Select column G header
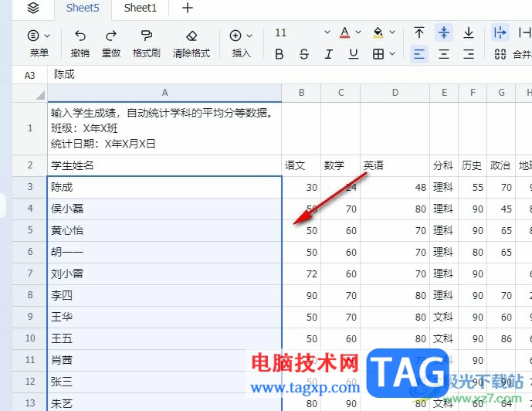 click(x=501, y=93)
